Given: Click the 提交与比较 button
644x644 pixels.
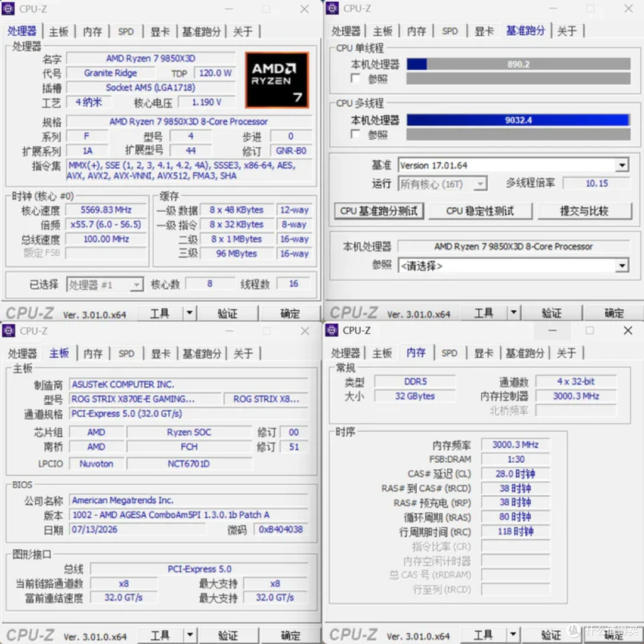Looking at the screenshot, I should pos(584,211).
